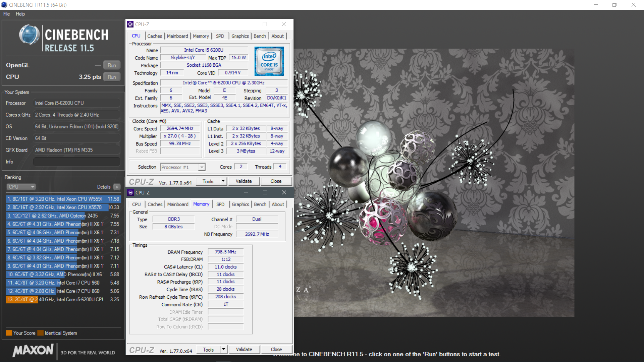Click the top CPU-Z window title icon
This screenshot has width=644, height=362.
click(130, 24)
